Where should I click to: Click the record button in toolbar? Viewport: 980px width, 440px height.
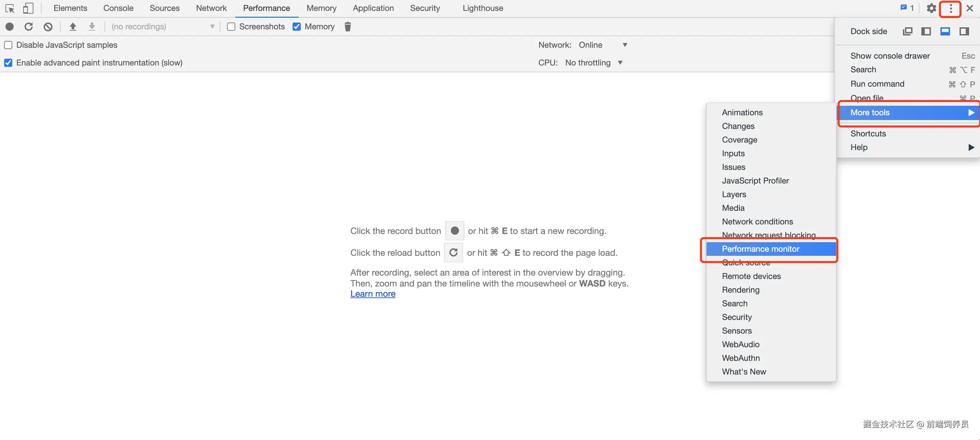point(10,27)
